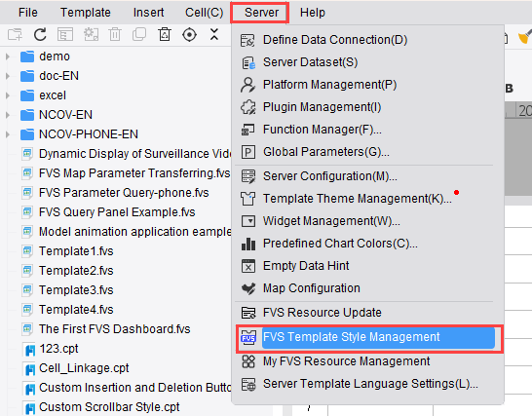Click the trash delete toolbar icon

pos(115,35)
